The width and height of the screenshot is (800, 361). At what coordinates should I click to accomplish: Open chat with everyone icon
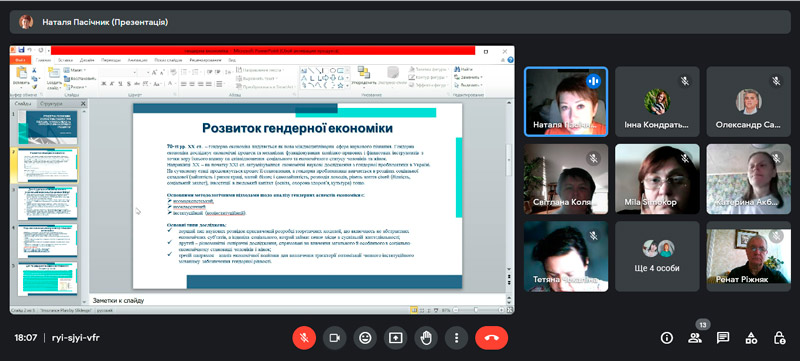tap(722, 338)
